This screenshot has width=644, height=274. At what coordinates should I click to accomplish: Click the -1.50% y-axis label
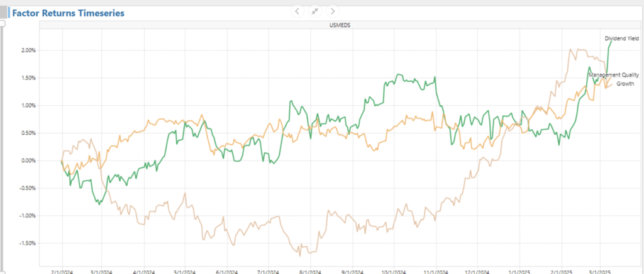[x=25, y=243]
